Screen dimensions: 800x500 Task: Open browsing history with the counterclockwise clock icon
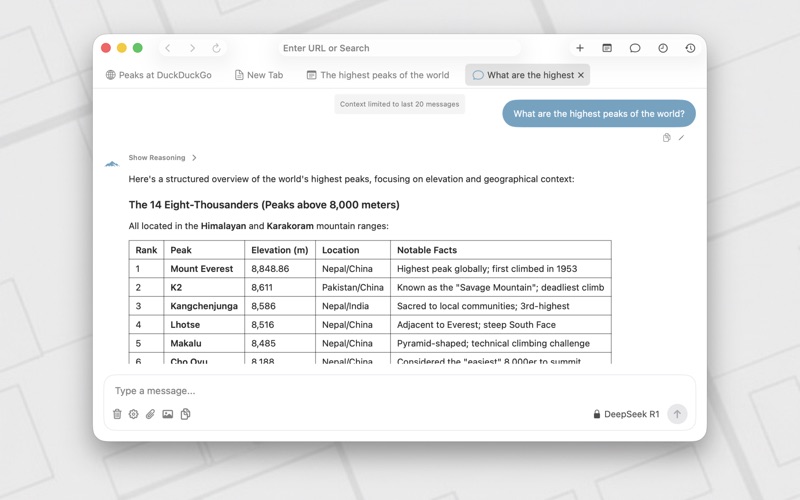pos(690,48)
